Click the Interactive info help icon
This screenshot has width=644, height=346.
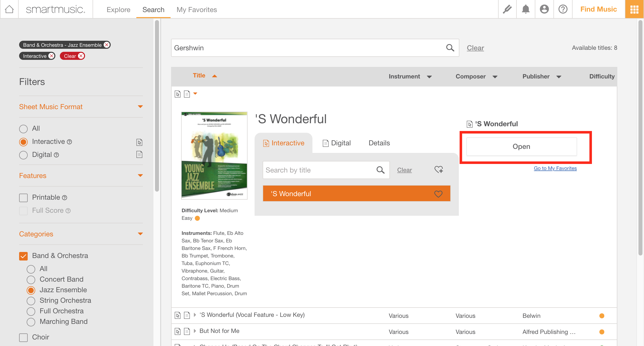tap(69, 142)
